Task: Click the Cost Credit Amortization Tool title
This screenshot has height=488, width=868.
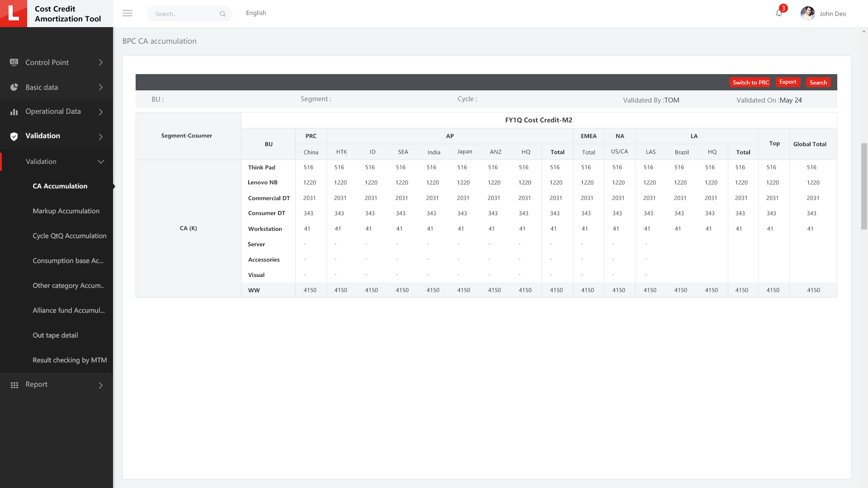Action: click(x=68, y=14)
